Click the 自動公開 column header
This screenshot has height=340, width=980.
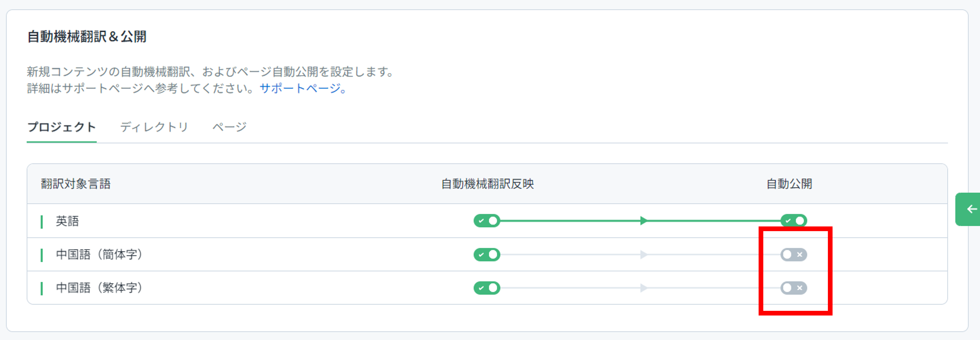click(x=789, y=184)
